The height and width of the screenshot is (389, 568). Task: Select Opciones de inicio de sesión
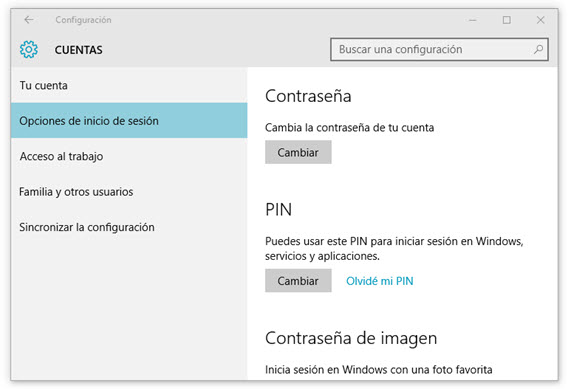point(129,121)
